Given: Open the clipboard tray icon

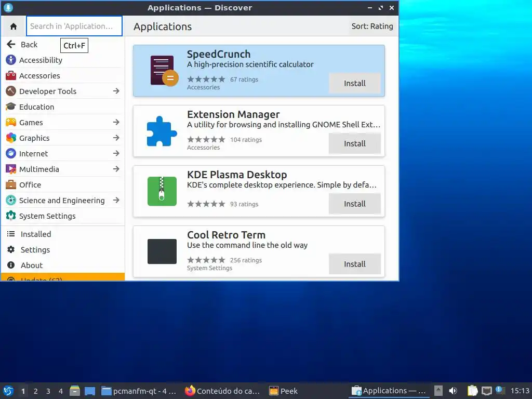Looking at the screenshot, I should click(x=472, y=391).
